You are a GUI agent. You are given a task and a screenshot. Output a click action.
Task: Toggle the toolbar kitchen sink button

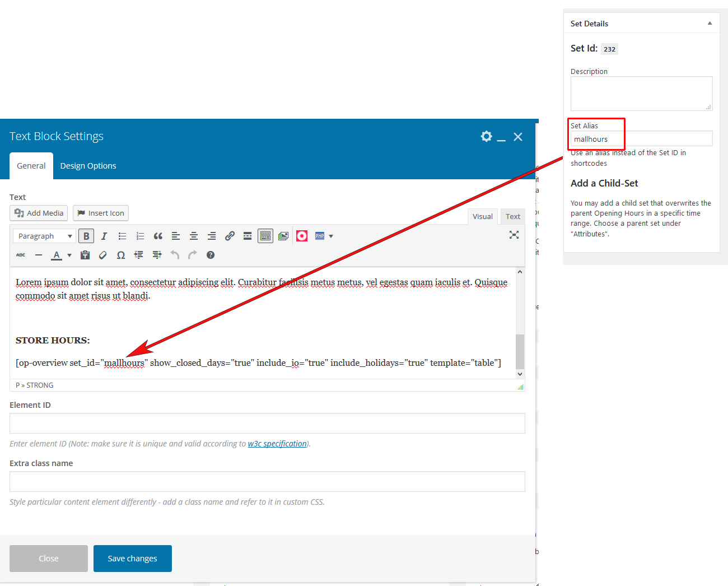(x=265, y=236)
